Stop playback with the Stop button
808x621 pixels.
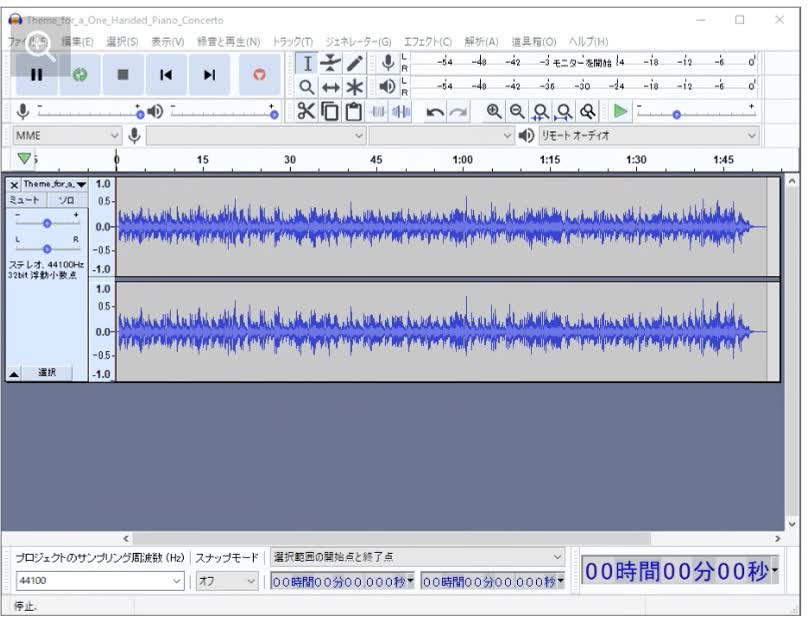tap(123, 75)
